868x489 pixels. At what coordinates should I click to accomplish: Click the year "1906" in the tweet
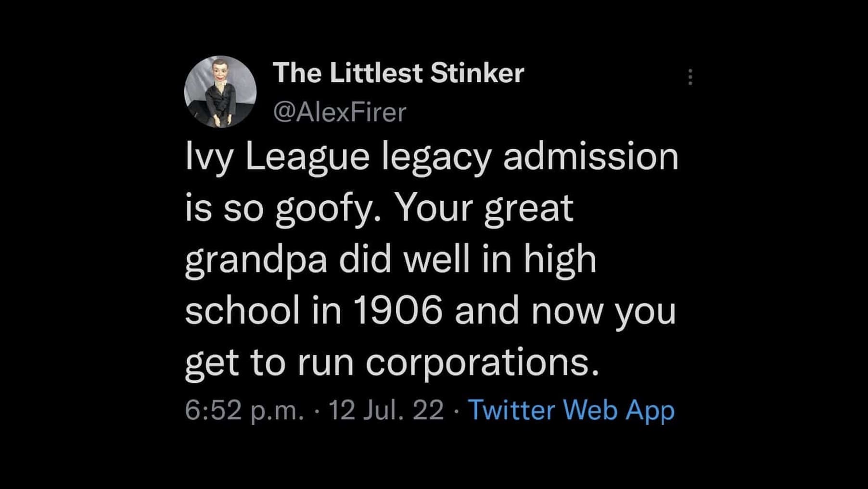pos(398,310)
